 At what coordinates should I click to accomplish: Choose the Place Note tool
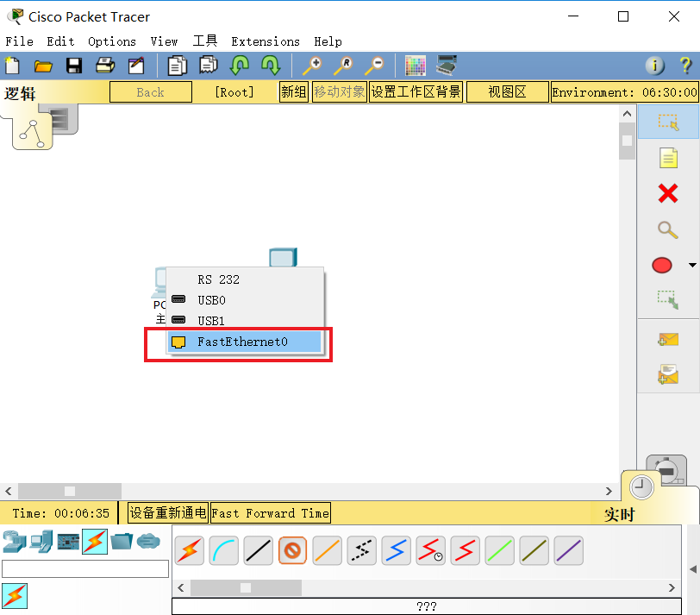point(668,158)
